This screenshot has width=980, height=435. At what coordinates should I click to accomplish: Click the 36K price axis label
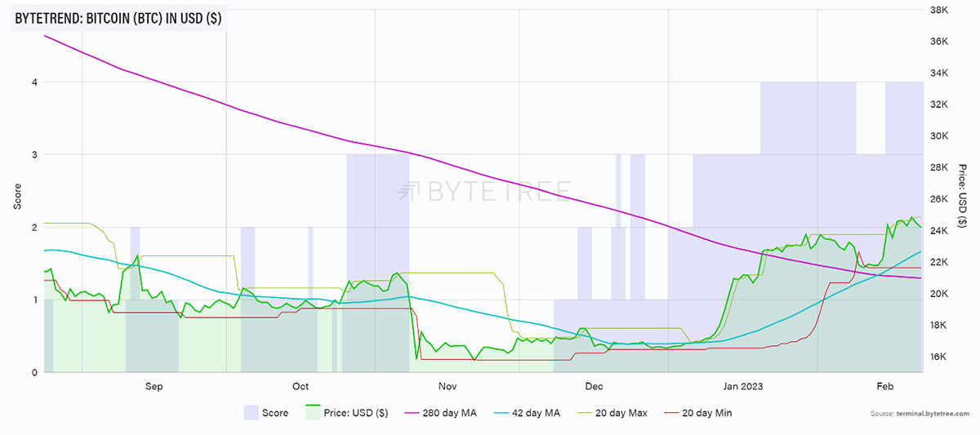939,42
